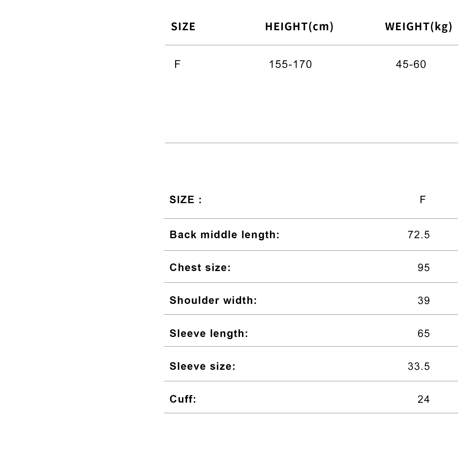Click the WEIGHT(kg) column header
Image resolution: width=476 pixels, height=455 pixels.
coord(418,27)
